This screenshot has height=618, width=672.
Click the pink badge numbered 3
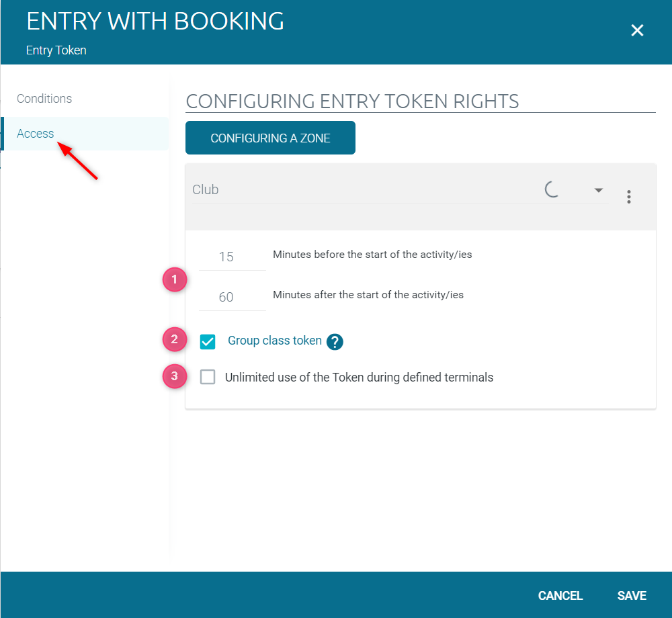175,376
